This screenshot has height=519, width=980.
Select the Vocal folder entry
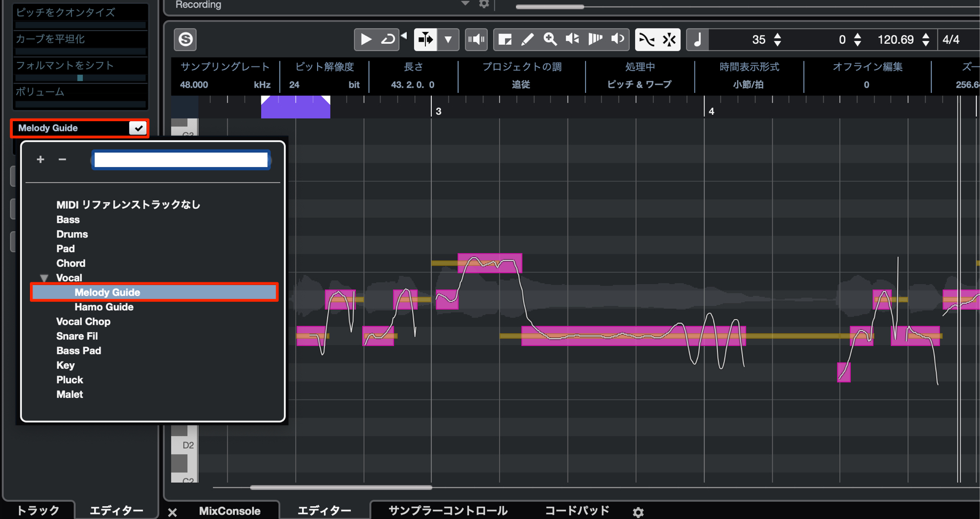coord(69,278)
